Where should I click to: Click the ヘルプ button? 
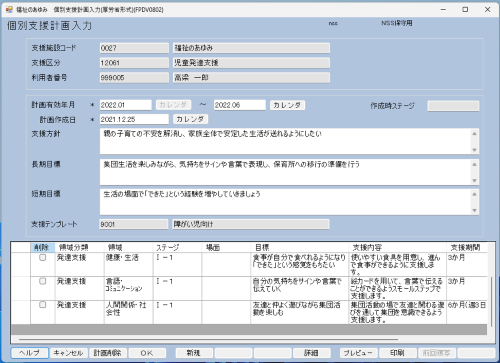(x=30, y=353)
